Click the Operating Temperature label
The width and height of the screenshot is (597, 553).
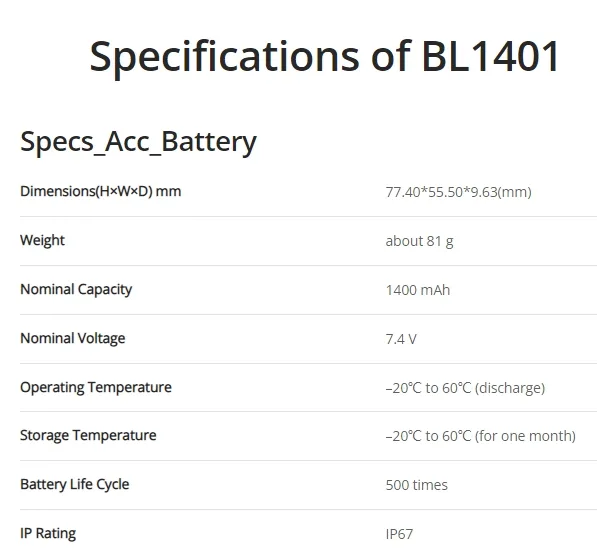point(96,388)
